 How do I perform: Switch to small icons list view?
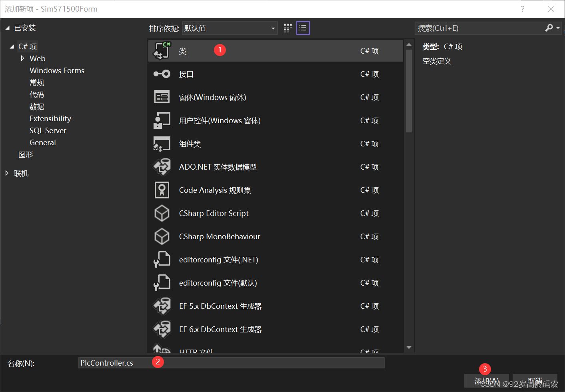[303, 28]
